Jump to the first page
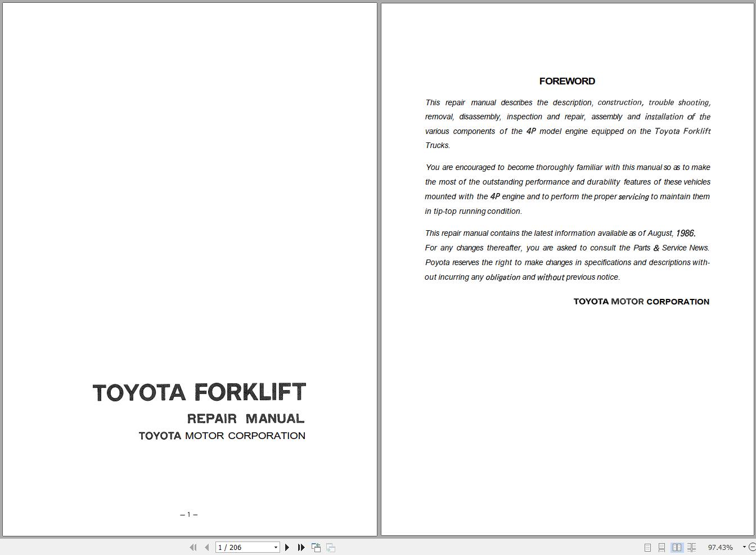This screenshot has height=555, width=756. pyautogui.click(x=193, y=547)
